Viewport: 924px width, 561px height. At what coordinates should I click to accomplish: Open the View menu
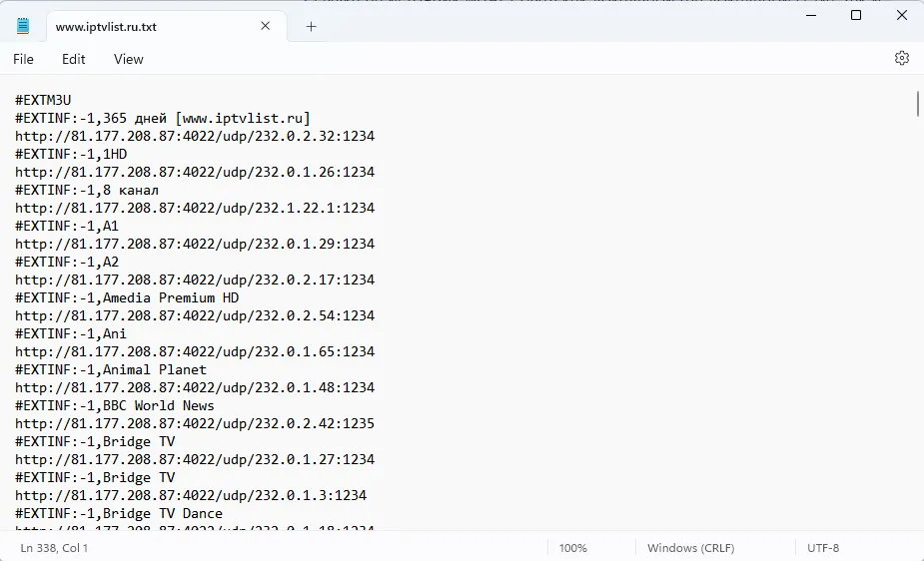[x=129, y=59]
